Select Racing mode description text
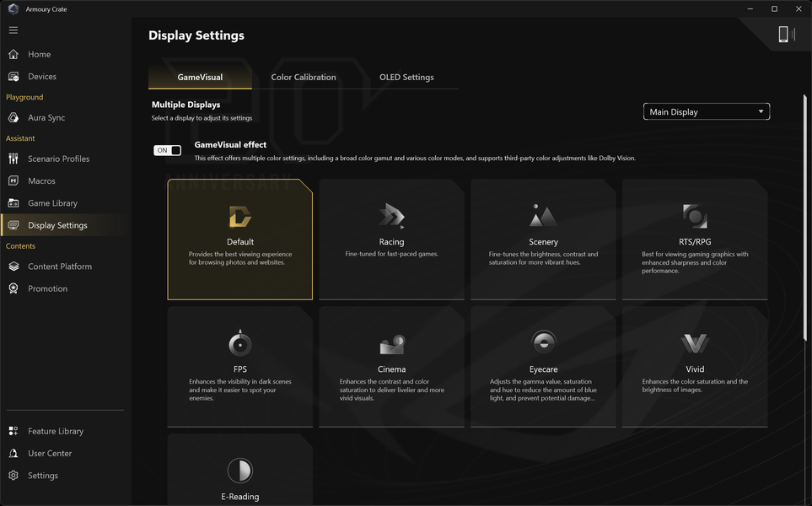Image resolution: width=812 pixels, height=506 pixels. (391, 254)
